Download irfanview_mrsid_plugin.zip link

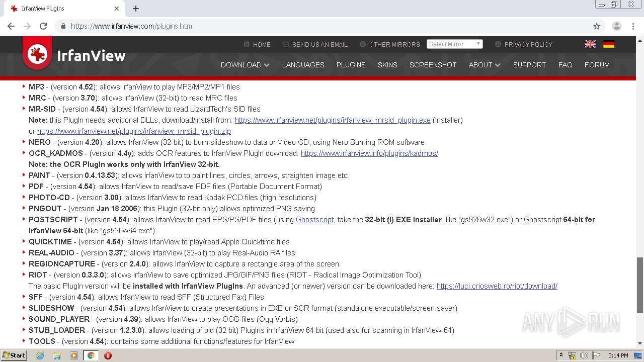click(134, 131)
